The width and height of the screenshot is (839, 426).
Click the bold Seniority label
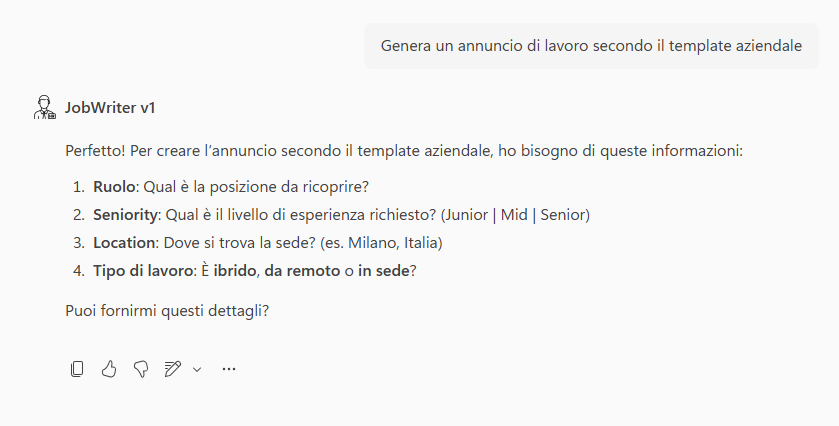pos(126,215)
